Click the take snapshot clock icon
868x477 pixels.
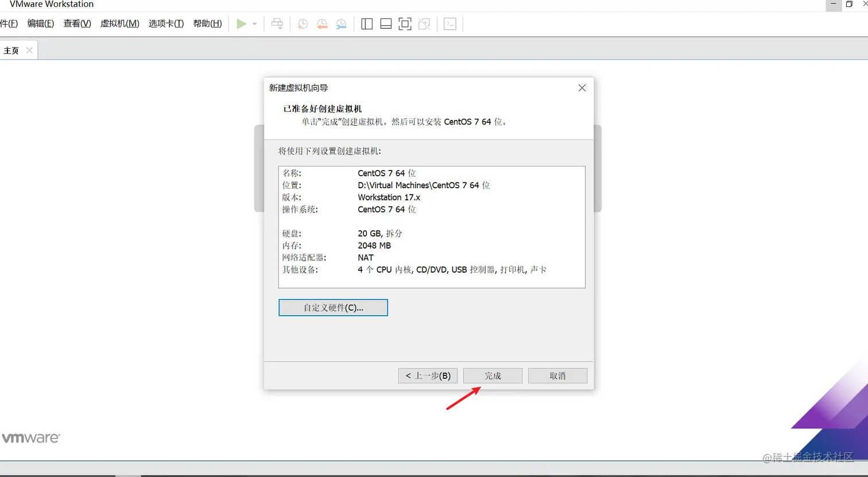pos(303,24)
